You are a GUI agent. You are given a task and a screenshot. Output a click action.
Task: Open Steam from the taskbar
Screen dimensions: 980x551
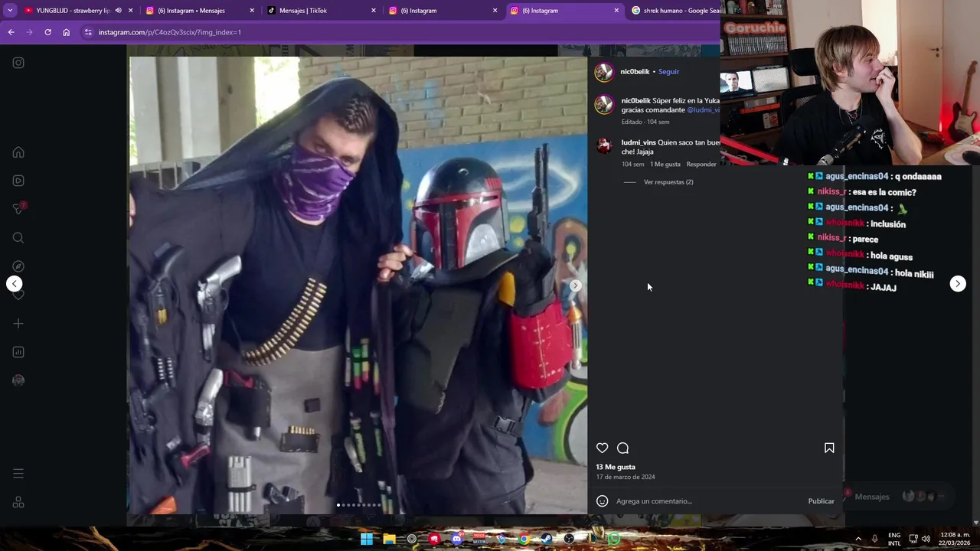pos(547,539)
